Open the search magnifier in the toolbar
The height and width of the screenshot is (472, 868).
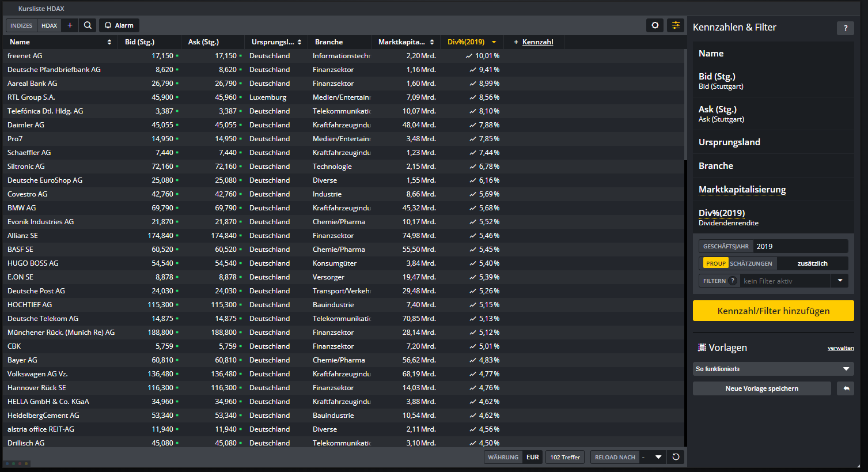point(88,25)
